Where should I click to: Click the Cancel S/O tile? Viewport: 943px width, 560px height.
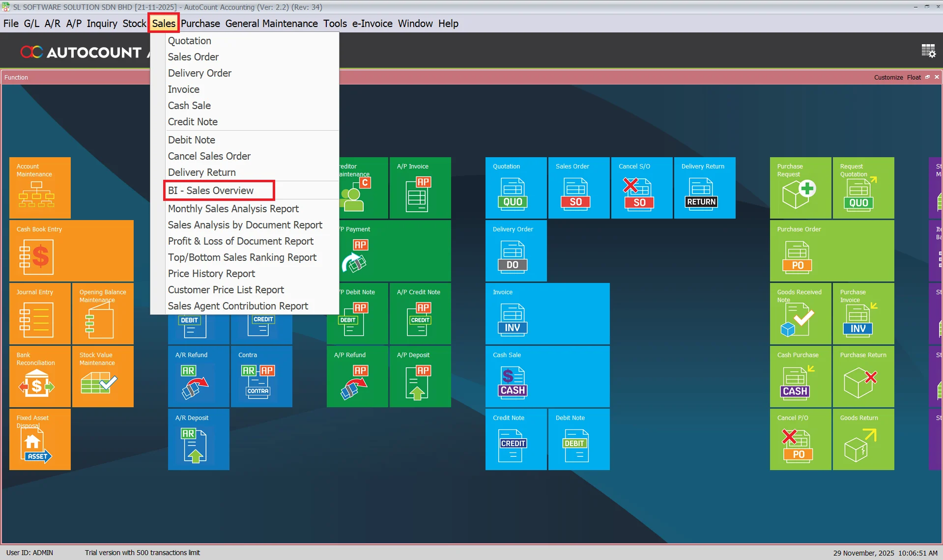[x=641, y=188]
